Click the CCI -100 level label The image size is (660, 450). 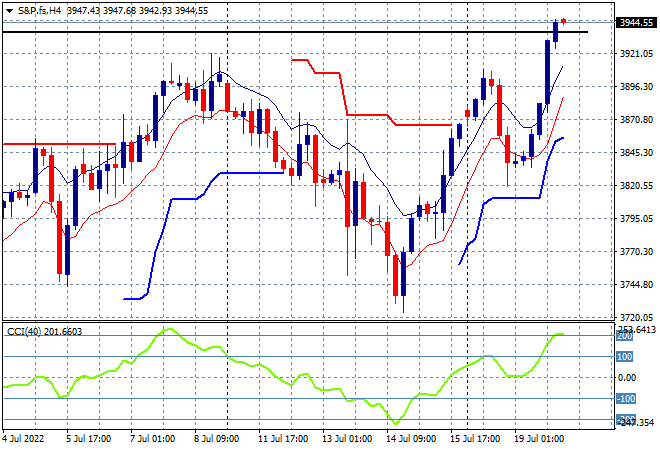pyautogui.click(x=625, y=398)
